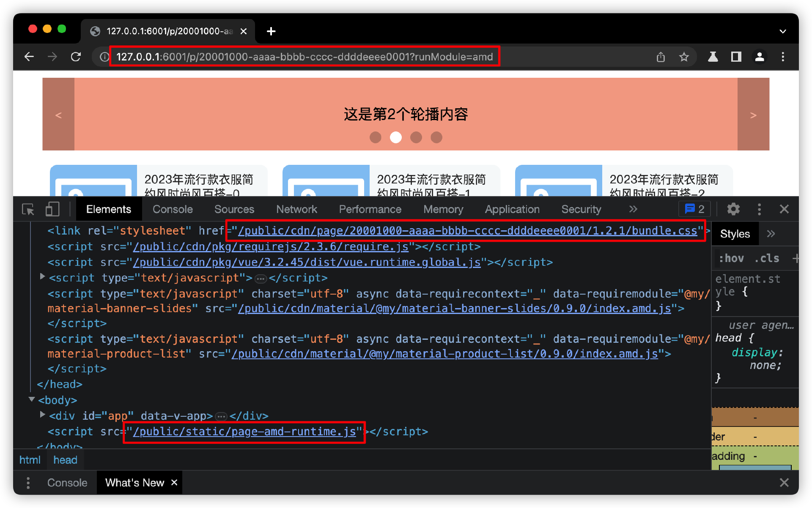Collapse the body element node
812x508 pixels.
click(32, 399)
